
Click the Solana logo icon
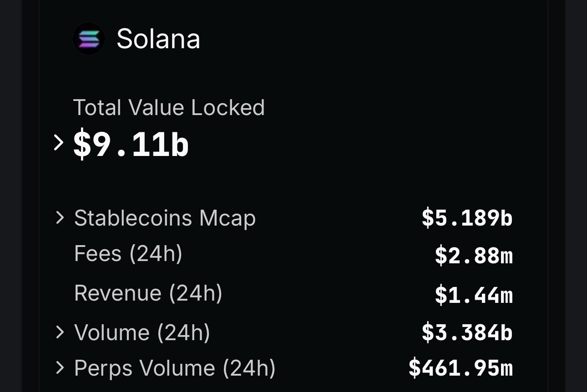tap(89, 39)
